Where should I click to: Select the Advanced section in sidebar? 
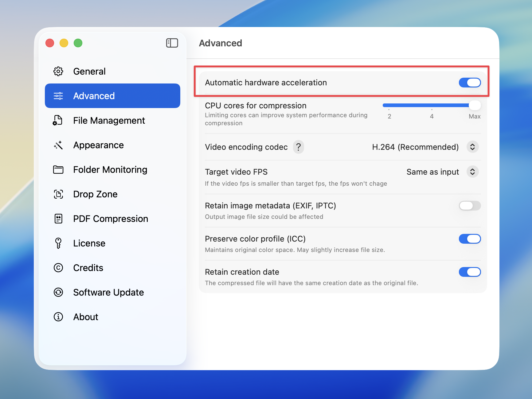(x=94, y=96)
